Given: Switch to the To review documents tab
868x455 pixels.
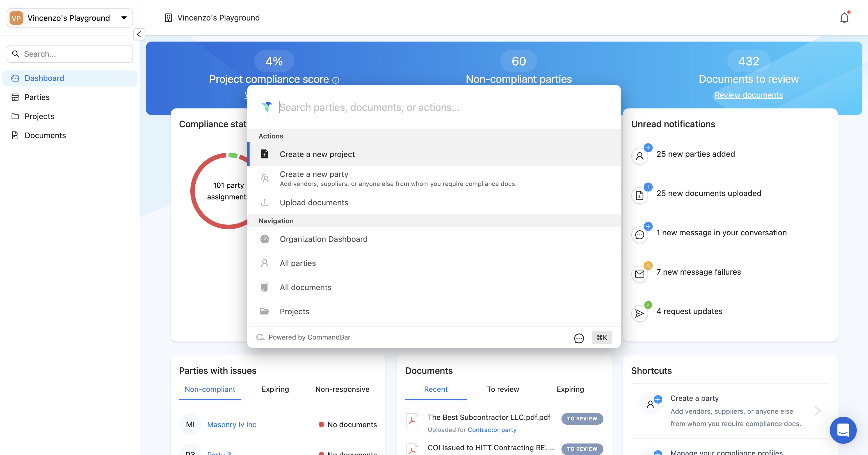Looking at the screenshot, I should (503, 389).
